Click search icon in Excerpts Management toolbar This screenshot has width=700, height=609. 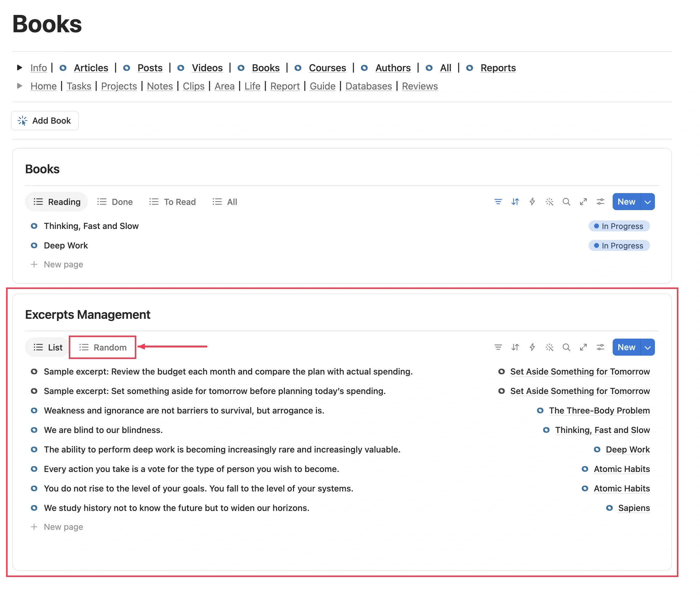[x=566, y=347]
